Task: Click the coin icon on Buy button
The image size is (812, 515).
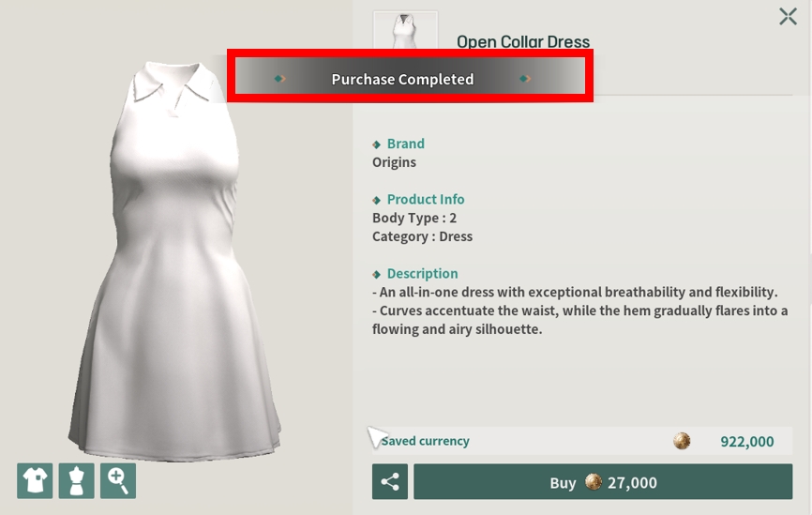Action: (x=594, y=482)
